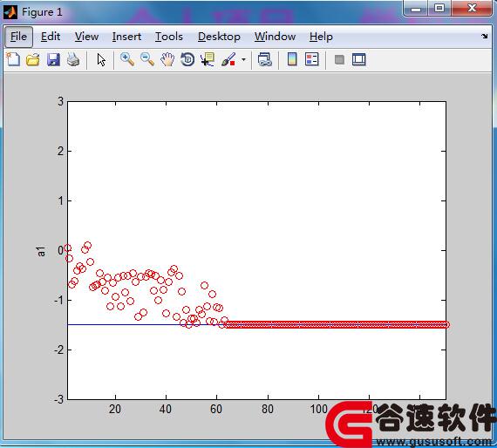Toggle the Brush data tool
This screenshot has height=448, width=497.
coord(228,59)
